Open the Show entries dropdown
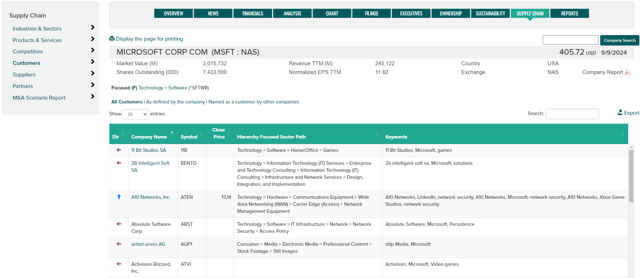The image size is (644, 278). point(135,114)
